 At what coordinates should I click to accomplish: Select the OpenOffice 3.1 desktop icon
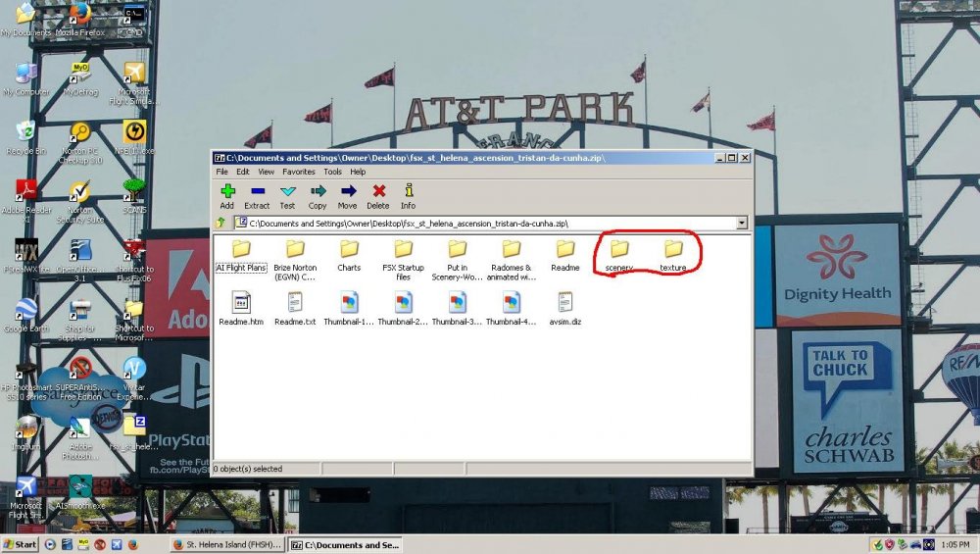tap(80, 260)
